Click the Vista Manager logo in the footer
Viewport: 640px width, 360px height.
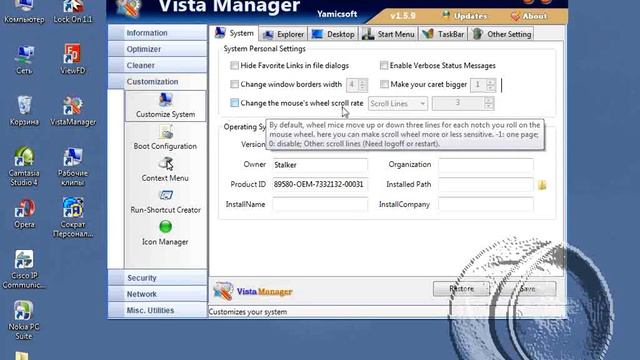[253, 291]
